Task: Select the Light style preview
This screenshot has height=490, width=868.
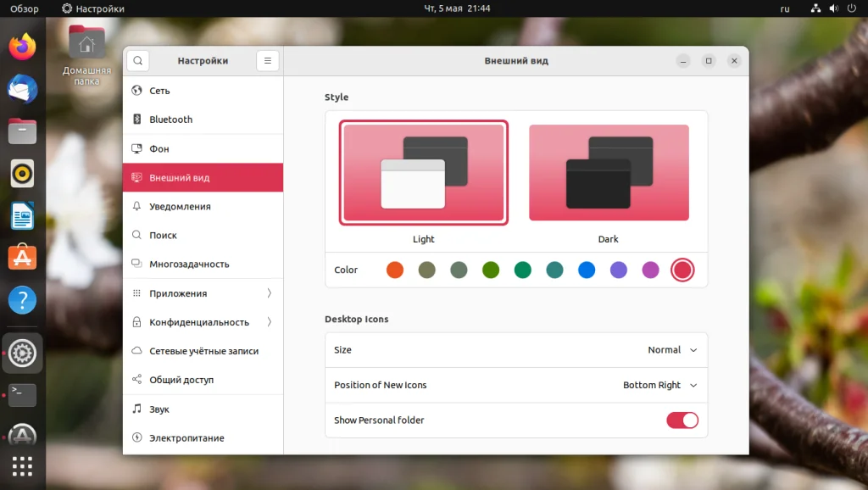Action: tap(423, 172)
